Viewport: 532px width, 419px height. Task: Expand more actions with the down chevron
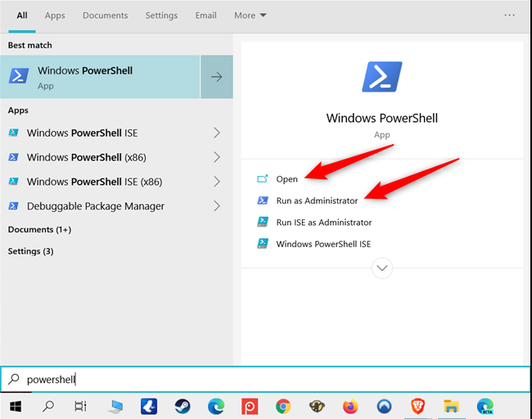pos(381,268)
